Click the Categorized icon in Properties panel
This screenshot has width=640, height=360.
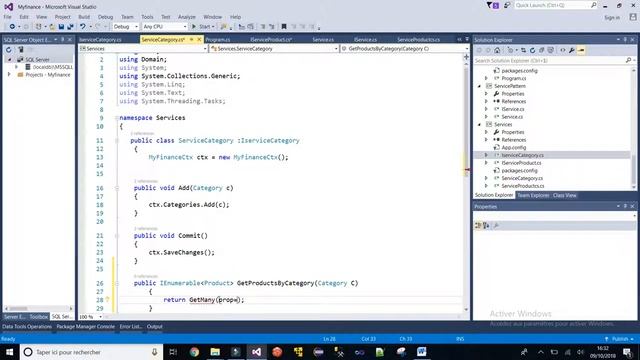pos(478,226)
